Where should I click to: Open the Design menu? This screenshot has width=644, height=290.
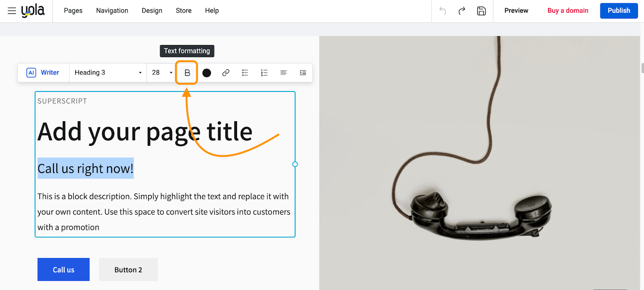[152, 11]
